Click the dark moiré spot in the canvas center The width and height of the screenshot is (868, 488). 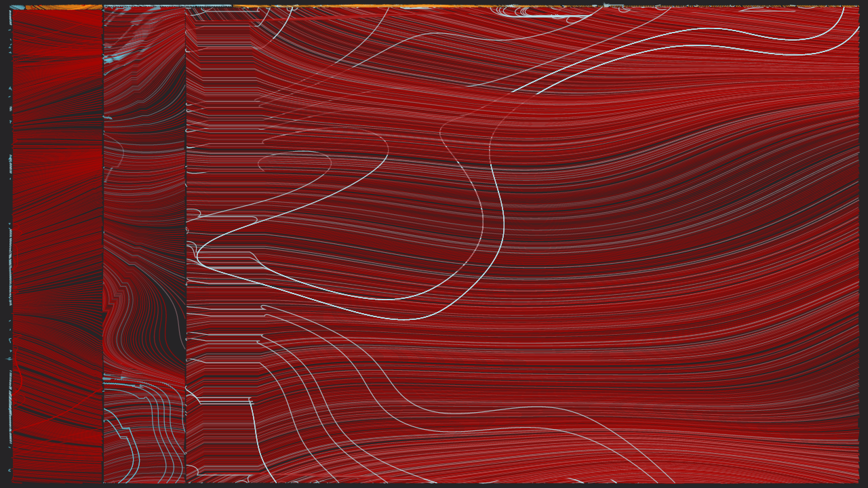[536, 217]
